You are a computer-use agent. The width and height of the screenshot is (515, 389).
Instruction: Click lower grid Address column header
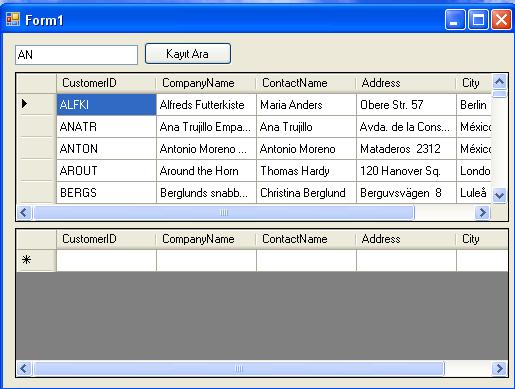click(406, 239)
